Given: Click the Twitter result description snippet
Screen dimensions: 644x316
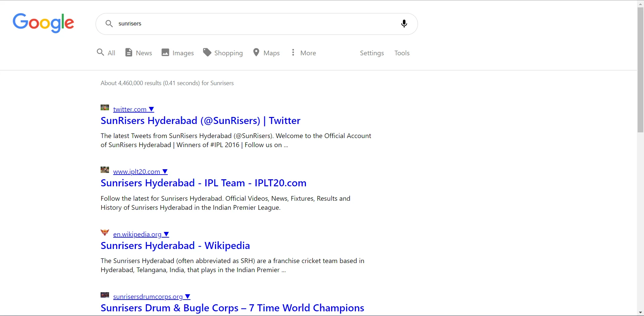Looking at the screenshot, I should point(236,140).
